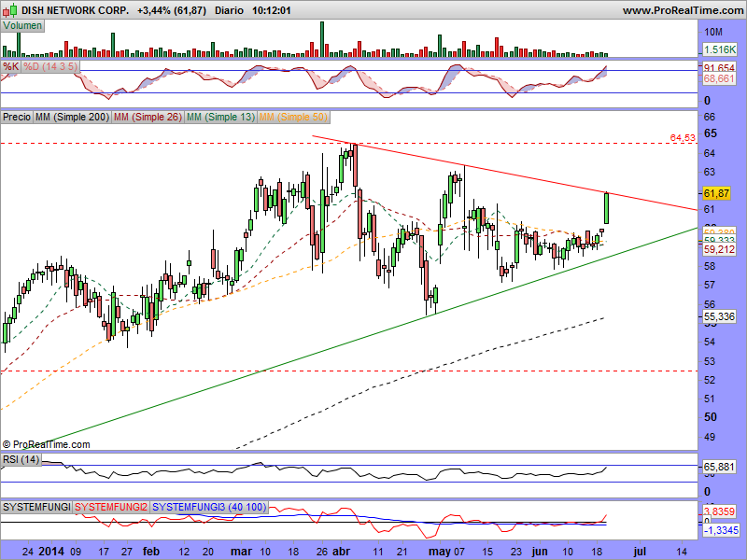
Task: Select the Volumen indicator label
Action: pyautogui.click(x=22, y=25)
